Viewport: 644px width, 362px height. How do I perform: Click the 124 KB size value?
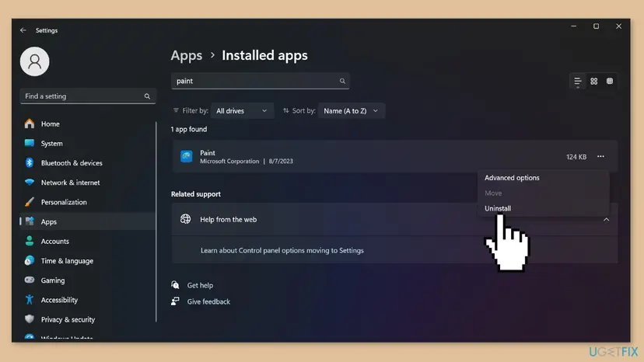pos(576,157)
